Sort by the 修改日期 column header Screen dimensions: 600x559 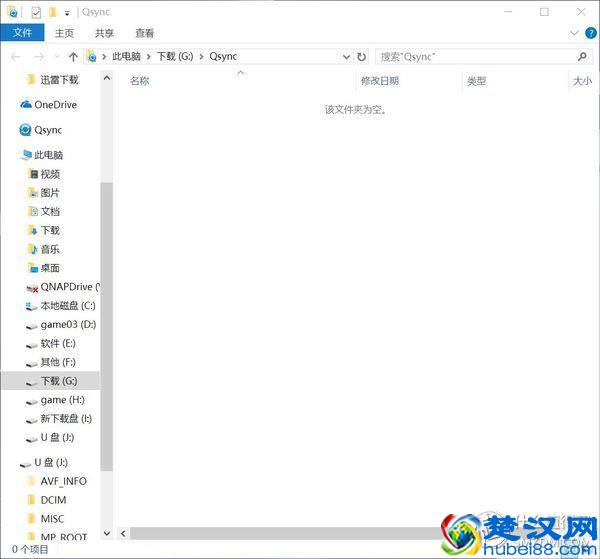click(x=380, y=81)
